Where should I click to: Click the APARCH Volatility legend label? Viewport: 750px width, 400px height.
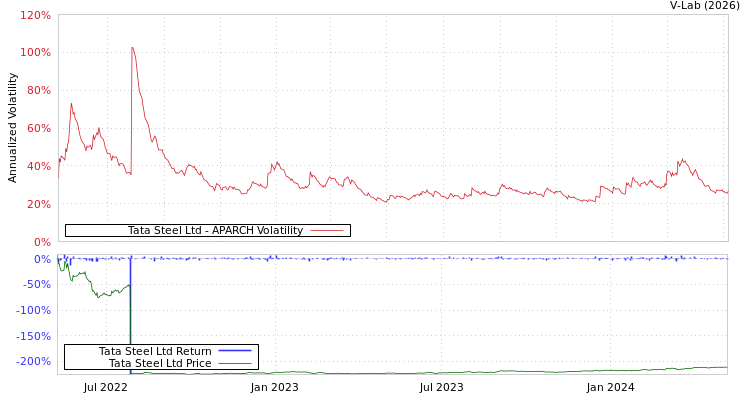pos(215,231)
